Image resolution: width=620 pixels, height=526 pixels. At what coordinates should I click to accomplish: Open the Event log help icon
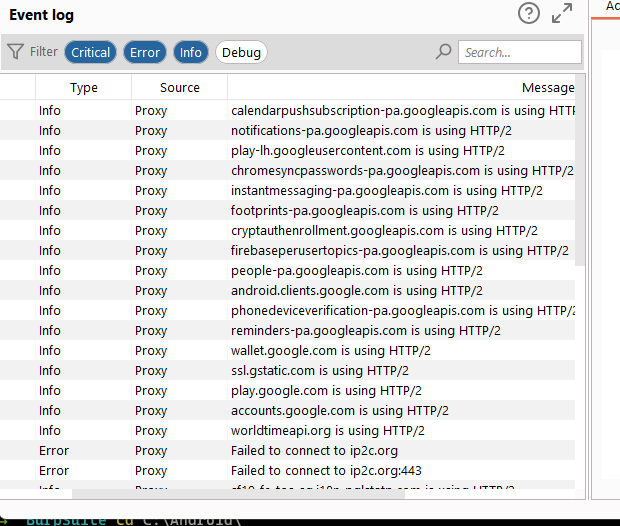coord(529,13)
